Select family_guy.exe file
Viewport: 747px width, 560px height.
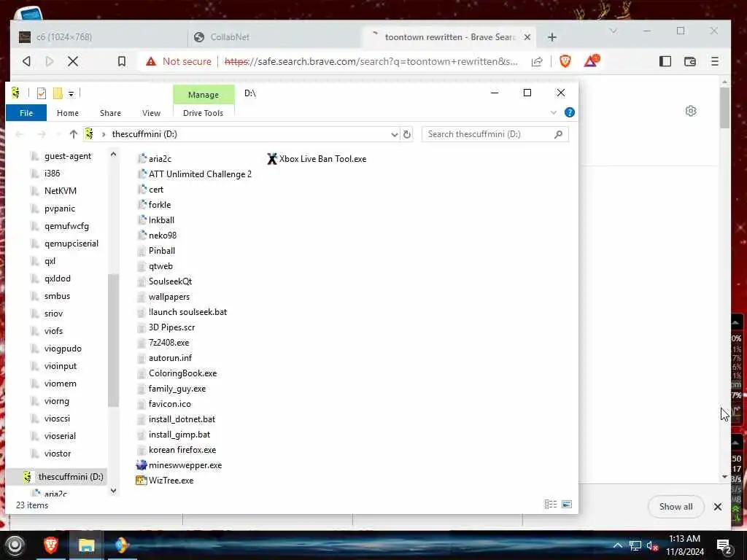171,389
